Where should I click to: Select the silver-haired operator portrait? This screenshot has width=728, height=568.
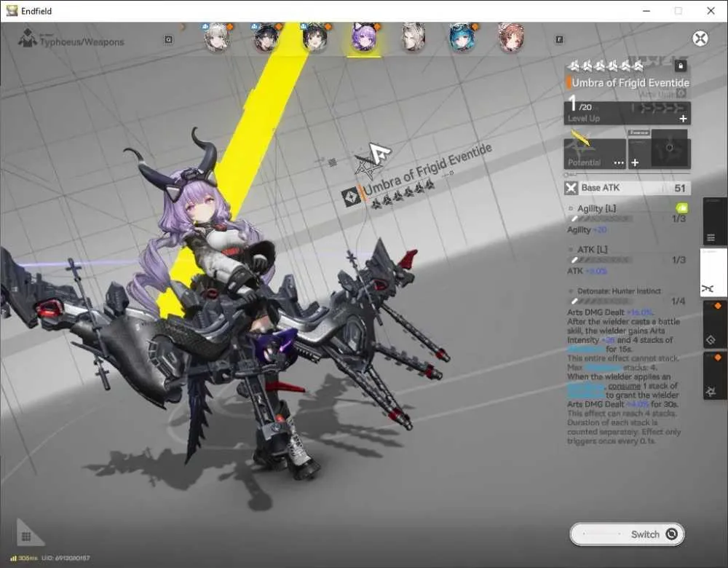pos(414,38)
